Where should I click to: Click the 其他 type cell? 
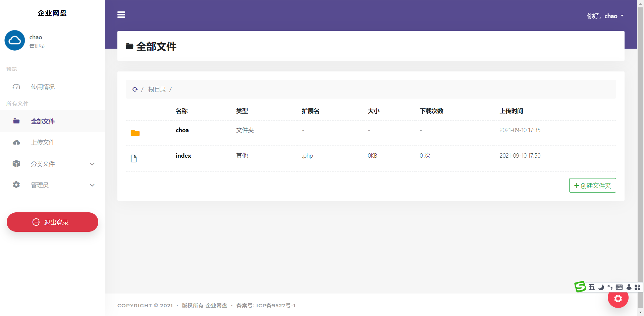coord(242,156)
